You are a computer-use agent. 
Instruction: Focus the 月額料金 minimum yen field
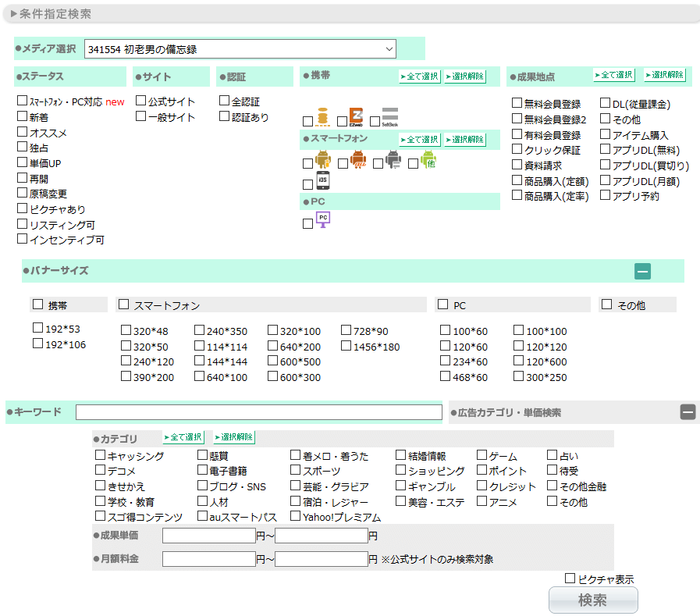click(209, 559)
